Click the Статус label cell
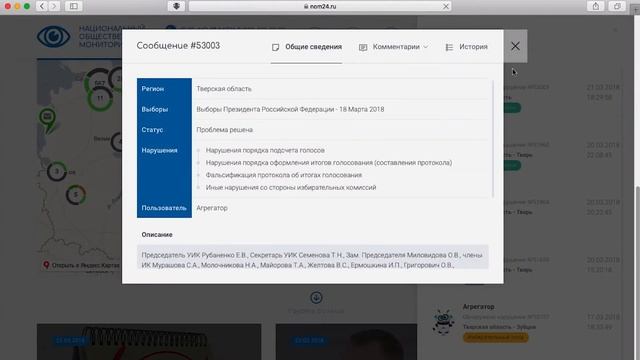This screenshot has width=640, height=360. tap(164, 130)
